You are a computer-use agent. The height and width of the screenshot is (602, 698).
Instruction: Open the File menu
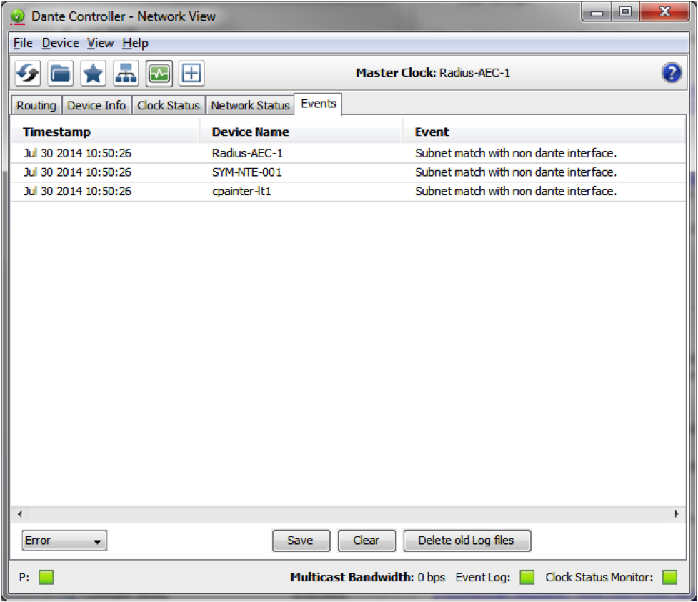pyautogui.click(x=22, y=43)
